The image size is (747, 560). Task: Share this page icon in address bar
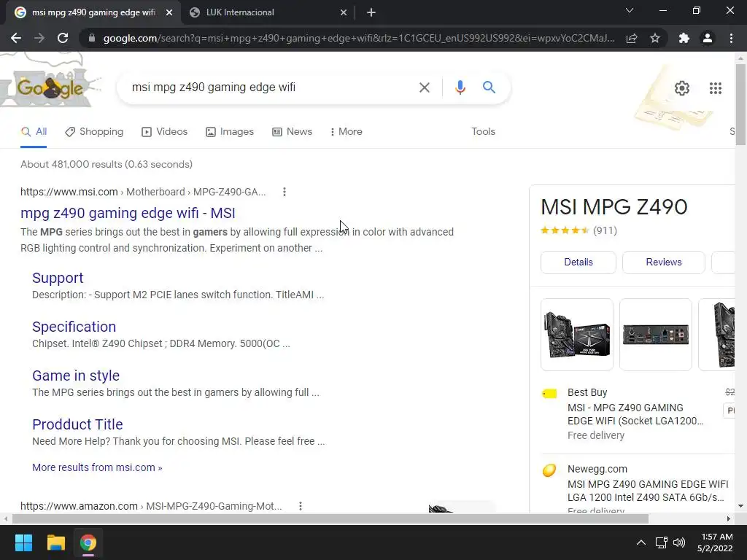(x=632, y=38)
